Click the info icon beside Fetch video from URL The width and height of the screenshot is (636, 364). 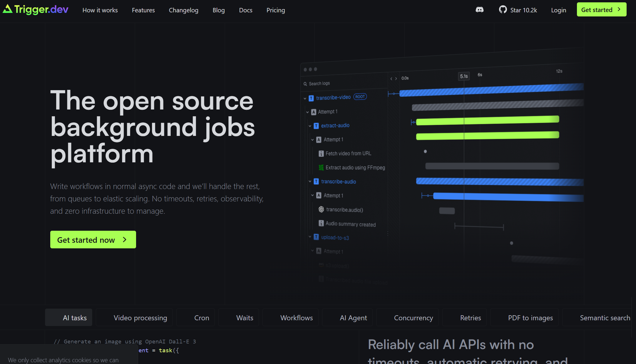(321, 154)
